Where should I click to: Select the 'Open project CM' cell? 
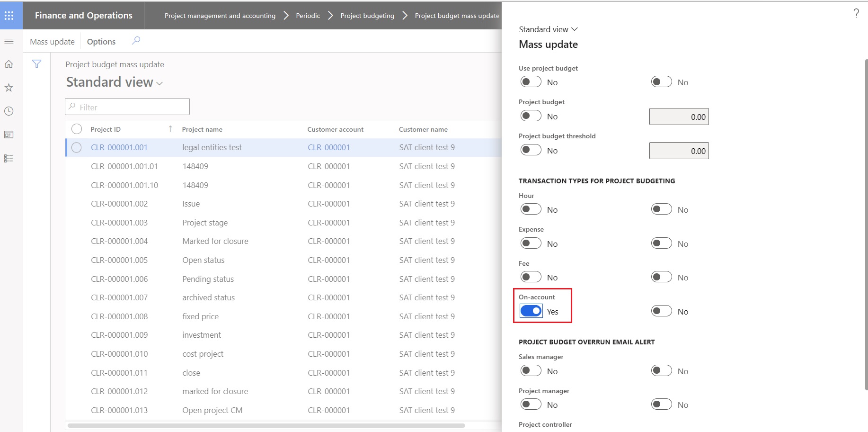click(213, 410)
